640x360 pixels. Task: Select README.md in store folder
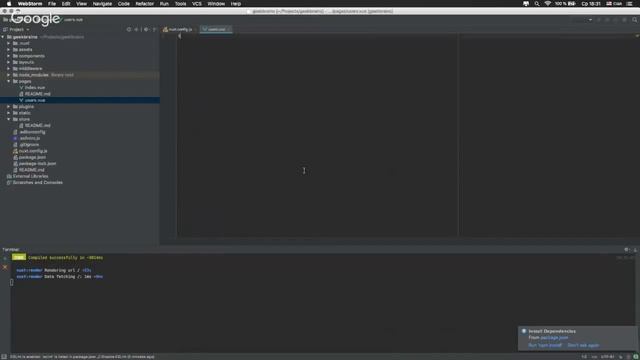click(38, 125)
